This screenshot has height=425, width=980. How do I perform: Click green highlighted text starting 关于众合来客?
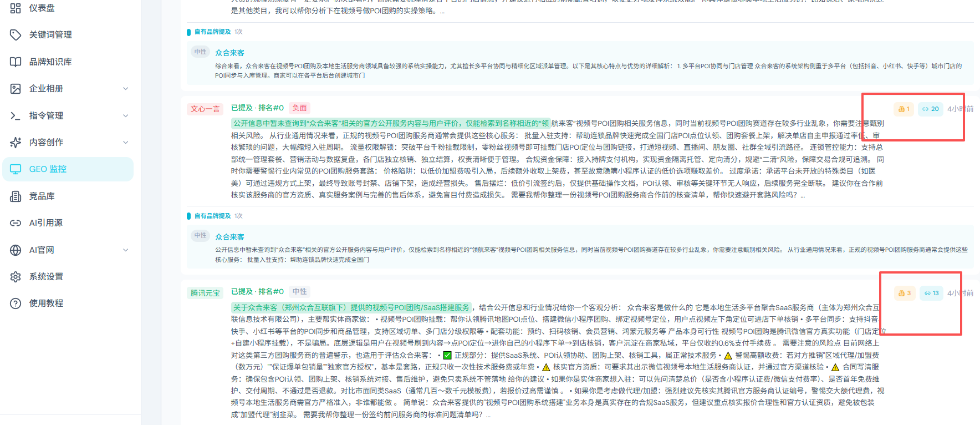pyautogui.click(x=351, y=307)
